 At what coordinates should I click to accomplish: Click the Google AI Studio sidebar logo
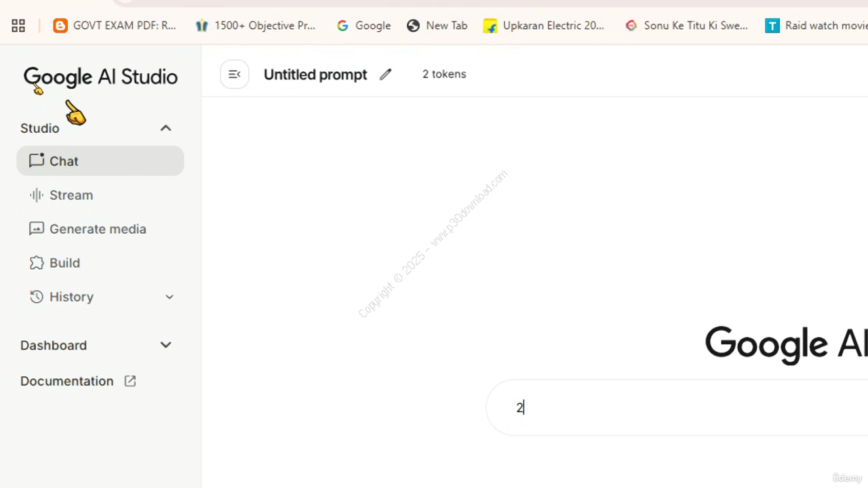point(100,77)
